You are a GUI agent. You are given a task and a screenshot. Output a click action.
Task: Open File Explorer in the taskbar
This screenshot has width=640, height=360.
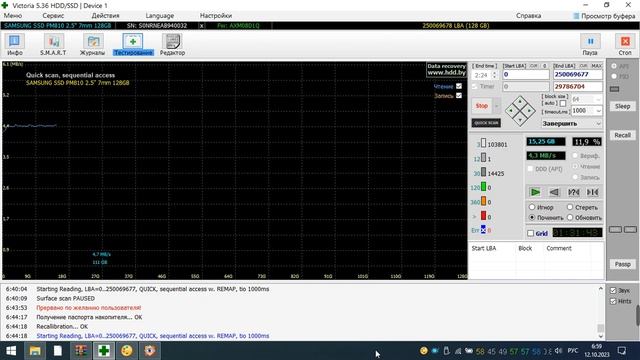coord(35,351)
